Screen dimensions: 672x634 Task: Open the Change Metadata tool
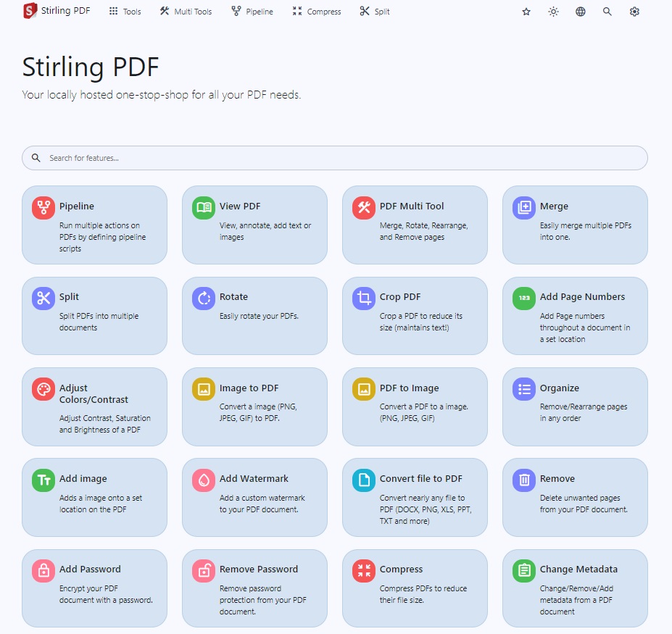pos(575,587)
